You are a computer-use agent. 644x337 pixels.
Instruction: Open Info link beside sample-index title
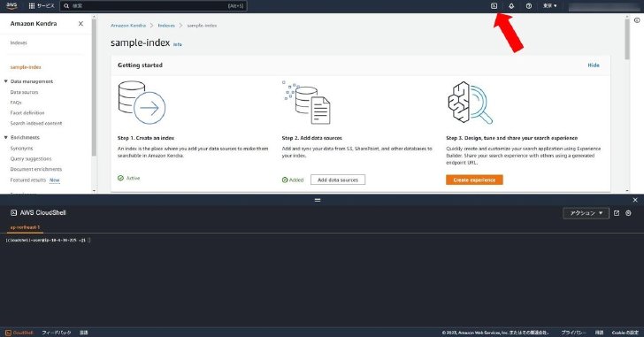178,44
